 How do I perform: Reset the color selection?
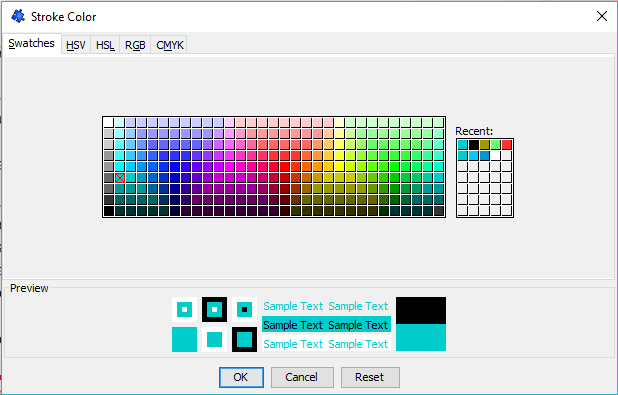click(370, 377)
